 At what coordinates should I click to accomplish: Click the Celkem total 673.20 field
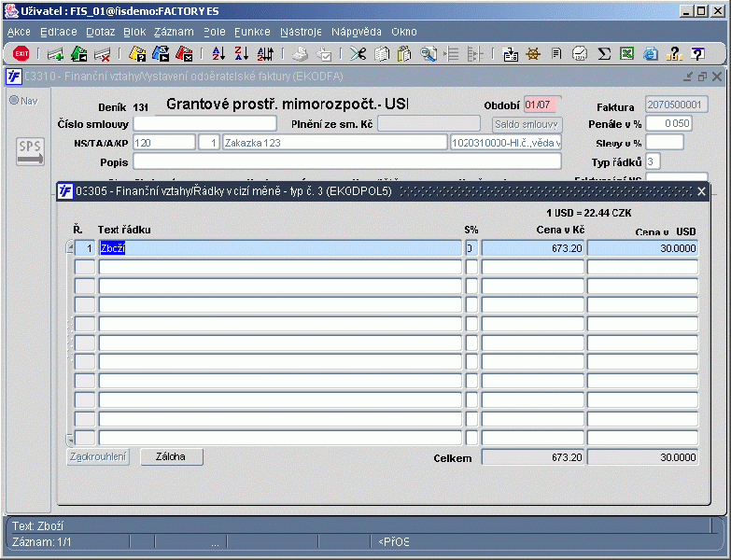point(532,457)
